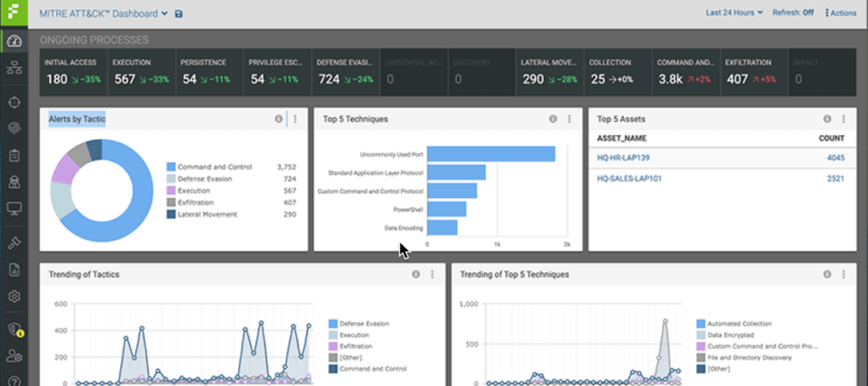Save the dashboard using the floppy disk icon

coord(178,14)
